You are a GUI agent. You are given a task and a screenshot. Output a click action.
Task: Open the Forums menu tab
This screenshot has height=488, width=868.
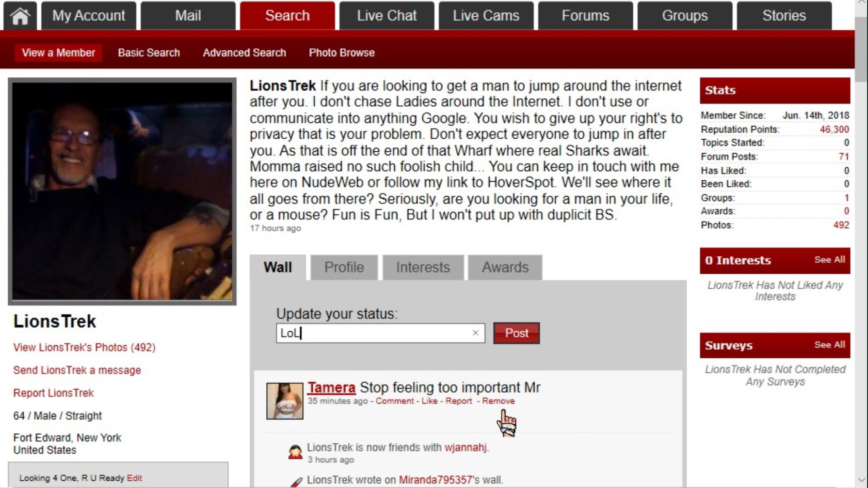click(x=585, y=16)
